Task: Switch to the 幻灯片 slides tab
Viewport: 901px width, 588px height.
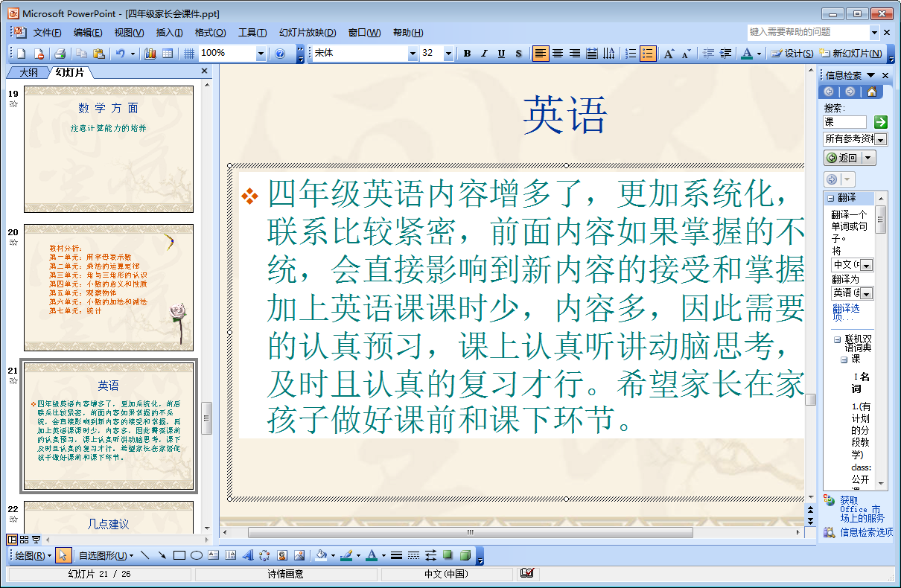Action: (69, 72)
